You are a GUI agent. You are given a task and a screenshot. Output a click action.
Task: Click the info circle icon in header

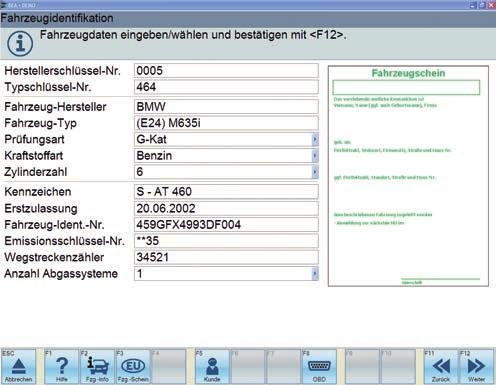(x=20, y=44)
